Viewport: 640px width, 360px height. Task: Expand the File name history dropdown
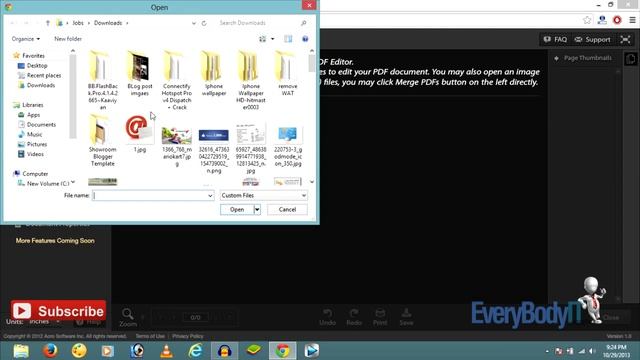(210, 196)
